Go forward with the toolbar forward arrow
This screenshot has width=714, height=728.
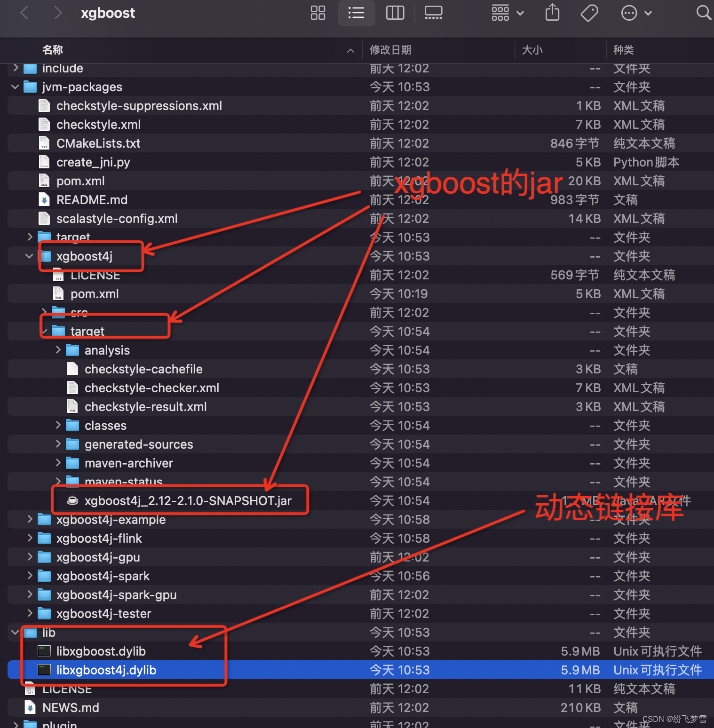[x=57, y=13]
